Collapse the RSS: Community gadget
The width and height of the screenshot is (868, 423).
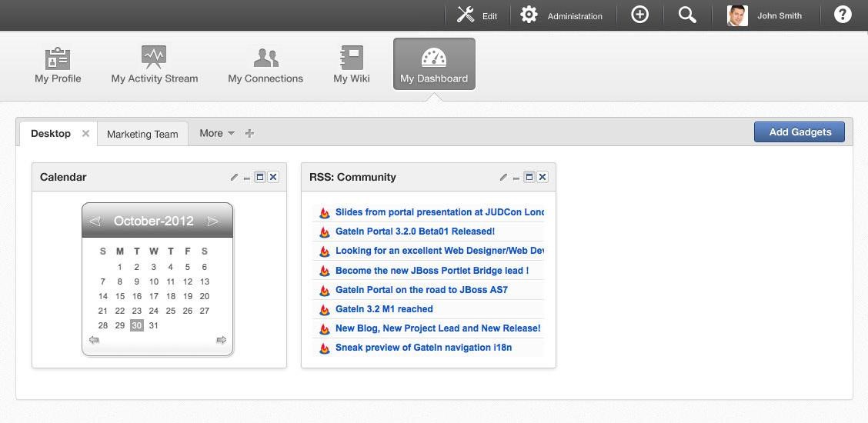tap(516, 178)
